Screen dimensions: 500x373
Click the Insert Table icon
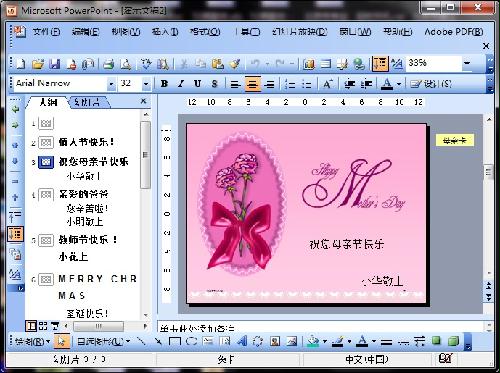point(326,64)
